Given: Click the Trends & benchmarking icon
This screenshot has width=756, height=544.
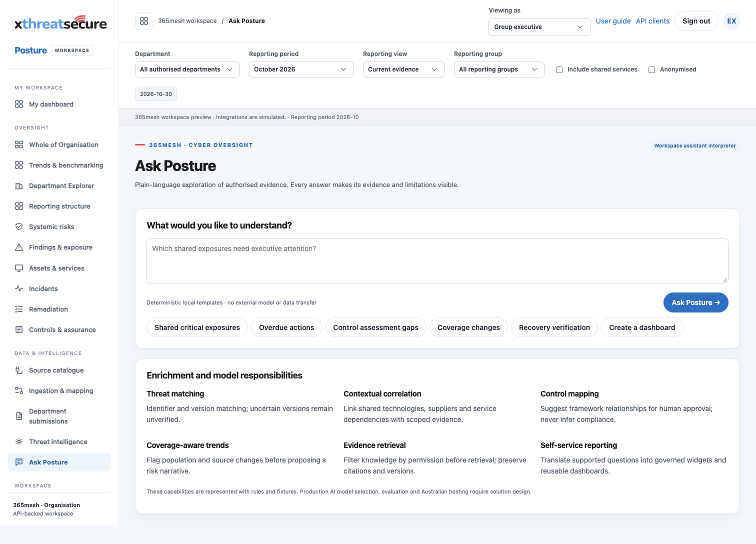Looking at the screenshot, I should (19, 165).
